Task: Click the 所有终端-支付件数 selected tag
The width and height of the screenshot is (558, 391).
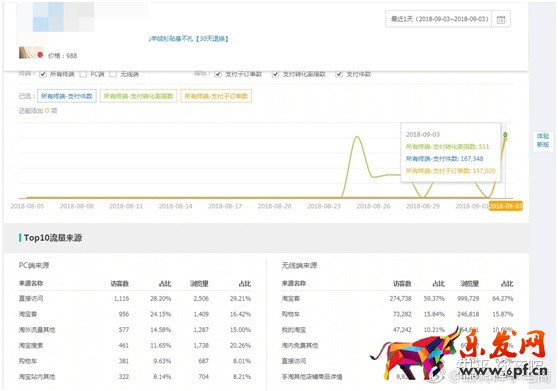Action: pyautogui.click(x=67, y=96)
